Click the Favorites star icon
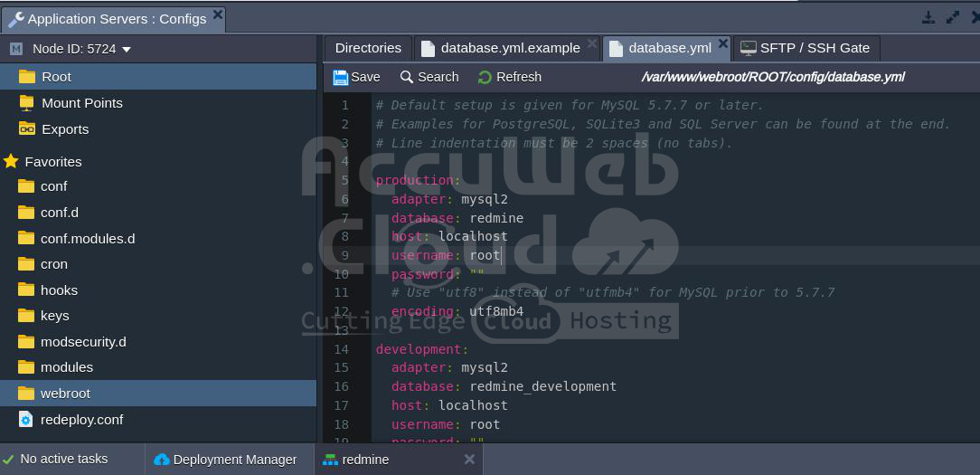Screen dimensions: 980x475 tap(11, 161)
